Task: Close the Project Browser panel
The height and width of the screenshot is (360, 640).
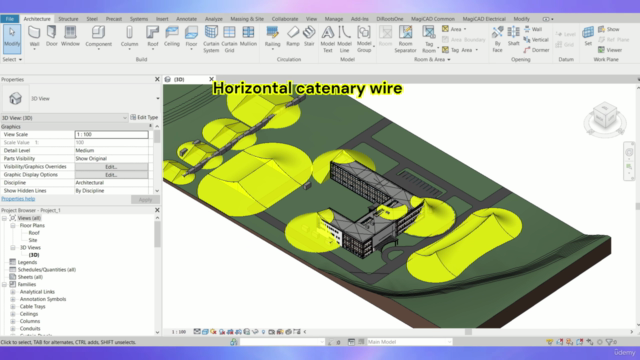Action: [x=157, y=210]
